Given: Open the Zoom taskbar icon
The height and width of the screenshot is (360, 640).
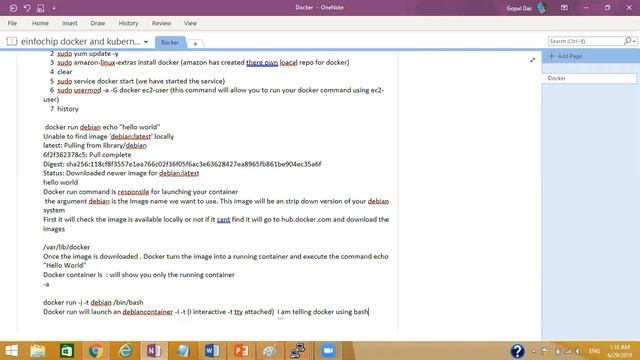Looking at the screenshot, I should coord(328,351).
